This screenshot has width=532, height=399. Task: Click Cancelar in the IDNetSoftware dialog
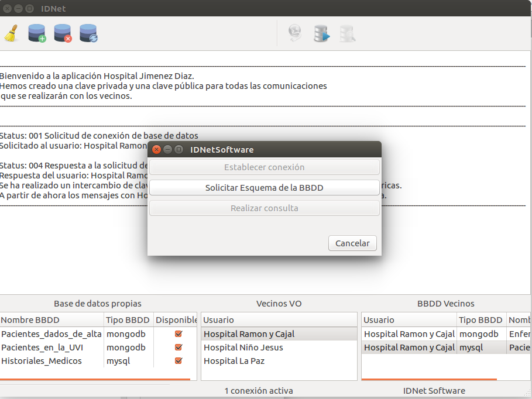click(x=352, y=243)
